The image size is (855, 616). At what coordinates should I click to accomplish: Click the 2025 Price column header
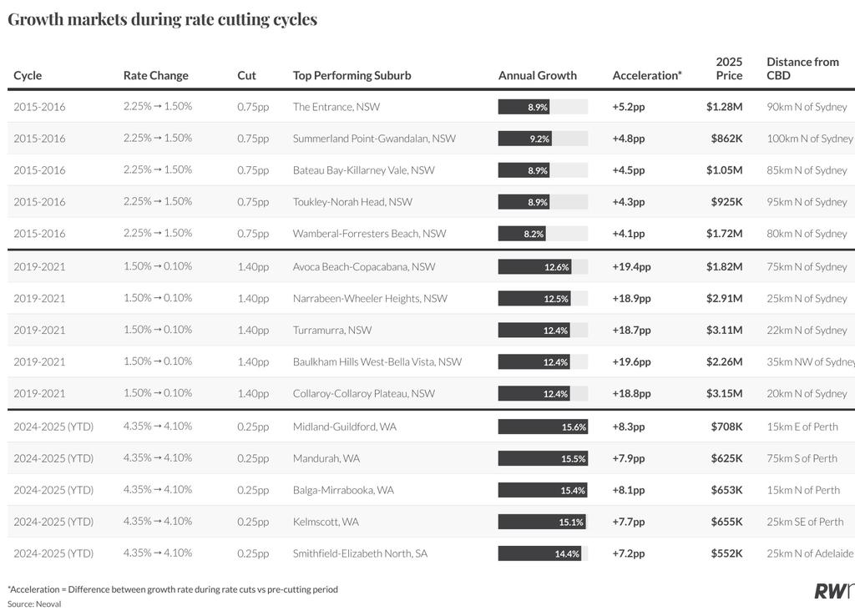pos(729,68)
